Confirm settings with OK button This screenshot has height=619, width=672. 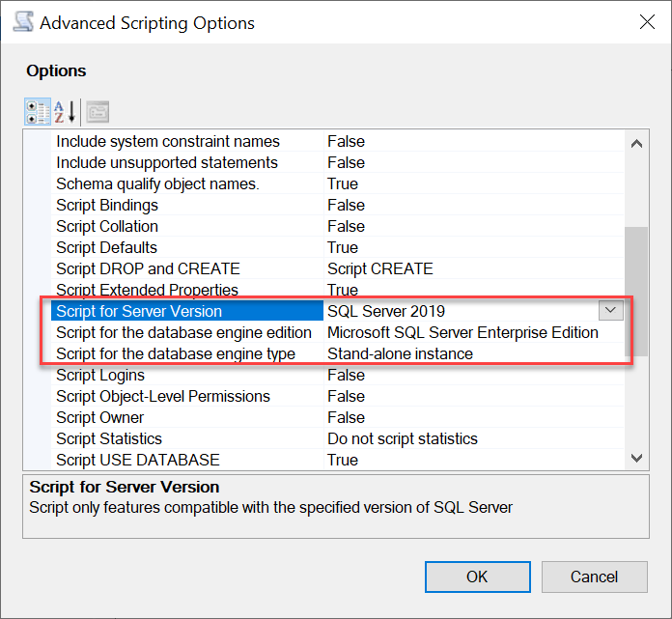pyautogui.click(x=477, y=577)
